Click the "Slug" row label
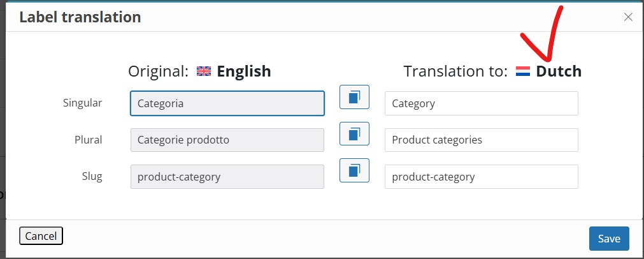644x259 pixels. click(92, 176)
